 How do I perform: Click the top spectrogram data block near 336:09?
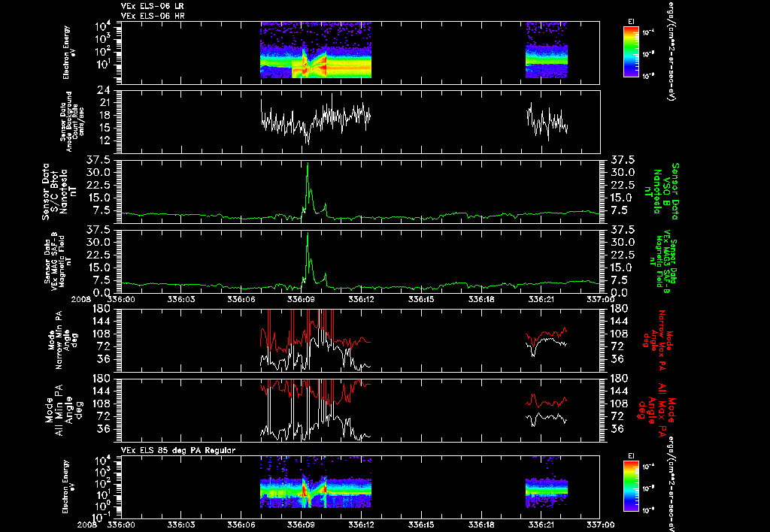point(316,50)
